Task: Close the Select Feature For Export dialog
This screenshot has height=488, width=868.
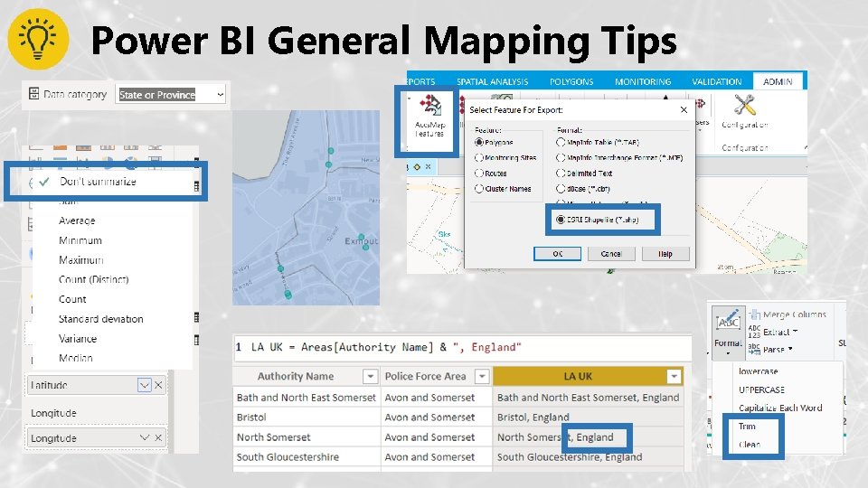Action: 684,109
